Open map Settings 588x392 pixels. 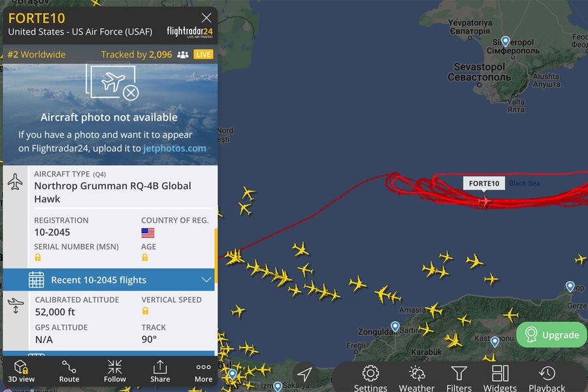pos(370,378)
